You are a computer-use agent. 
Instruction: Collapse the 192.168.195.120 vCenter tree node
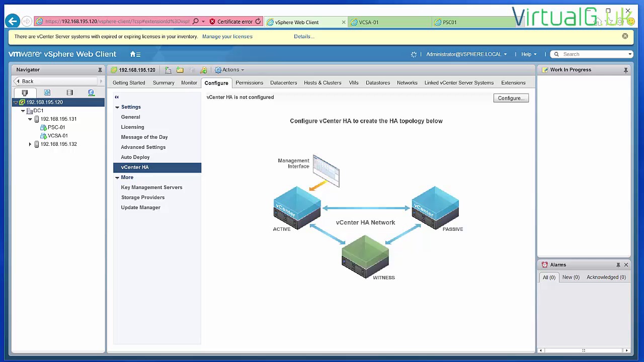click(16, 103)
